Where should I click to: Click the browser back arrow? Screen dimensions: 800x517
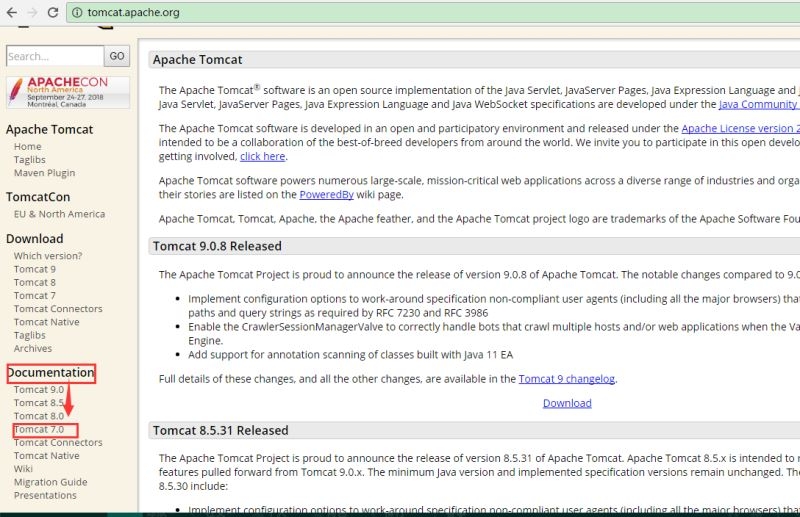[9, 13]
